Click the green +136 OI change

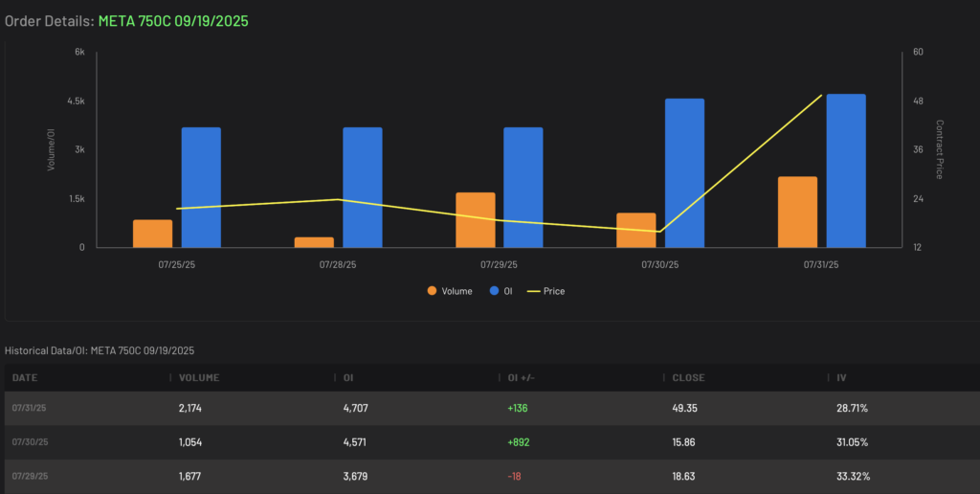[x=518, y=409]
